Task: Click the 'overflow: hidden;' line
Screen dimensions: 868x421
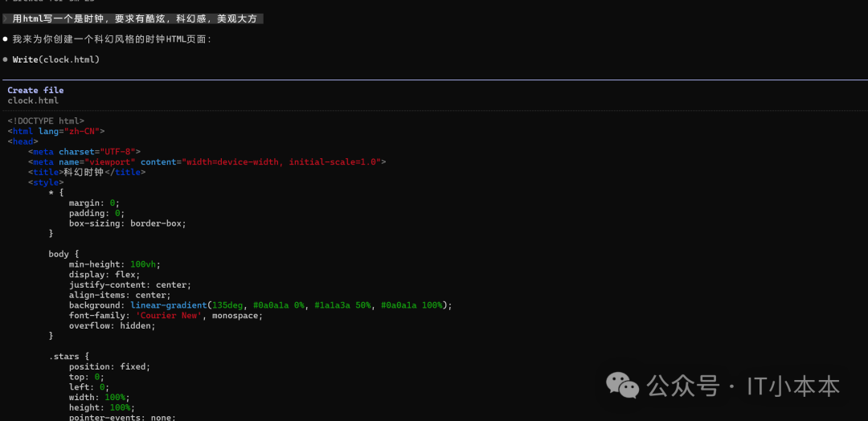Action: [113, 326]
